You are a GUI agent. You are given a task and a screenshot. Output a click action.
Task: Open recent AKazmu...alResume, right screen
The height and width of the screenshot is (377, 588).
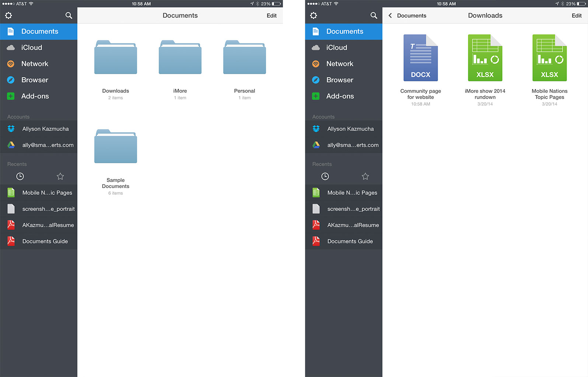344,225
